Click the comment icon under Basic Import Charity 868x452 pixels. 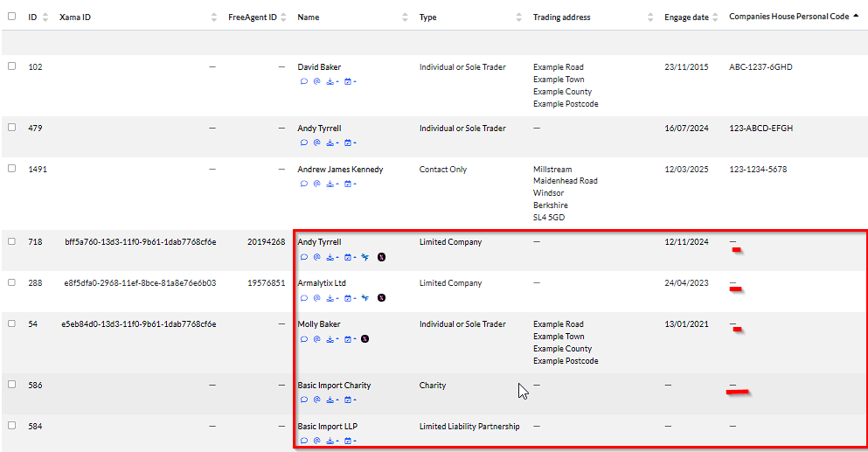click(x=303, y=400)
